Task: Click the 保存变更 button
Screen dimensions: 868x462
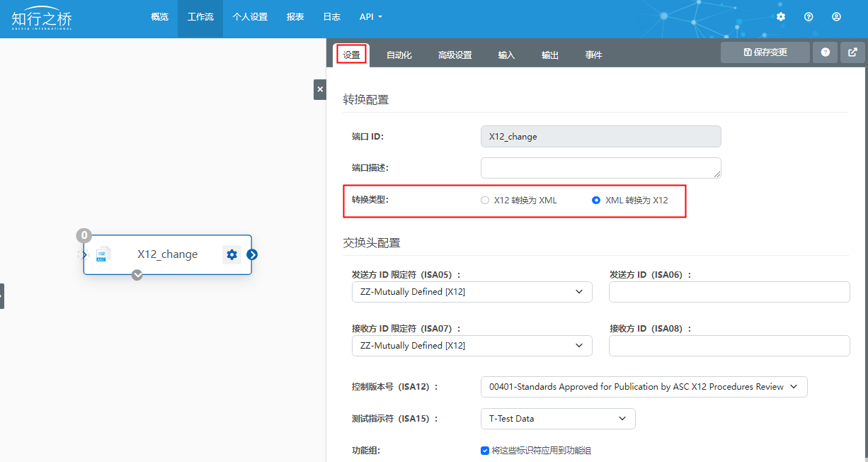Action: pyautogui.click(x=765, y=52)
